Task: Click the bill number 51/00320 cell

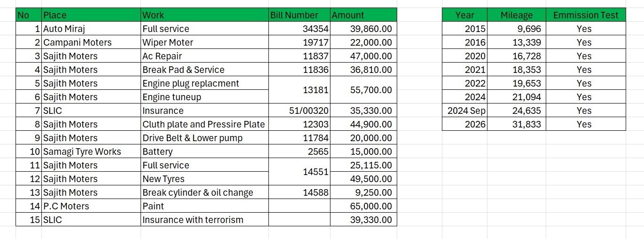Action: 299,111
